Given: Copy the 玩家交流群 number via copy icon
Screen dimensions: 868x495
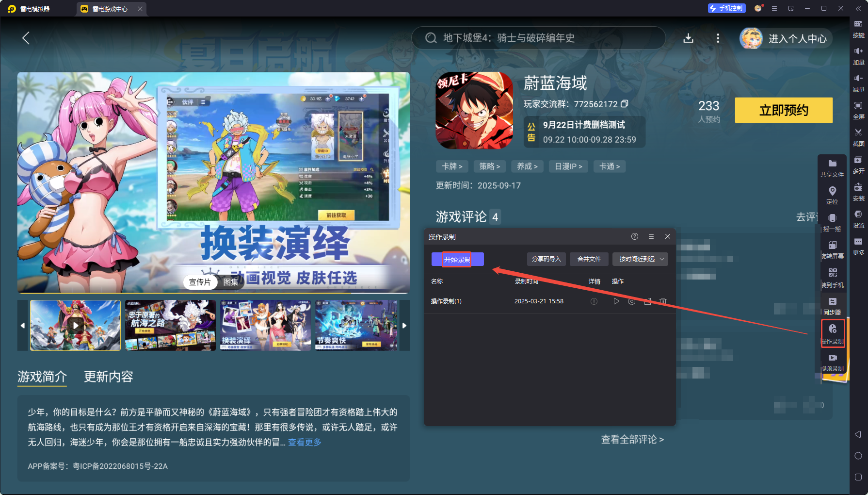Looking at the screenshot, I should coord(624,104).
